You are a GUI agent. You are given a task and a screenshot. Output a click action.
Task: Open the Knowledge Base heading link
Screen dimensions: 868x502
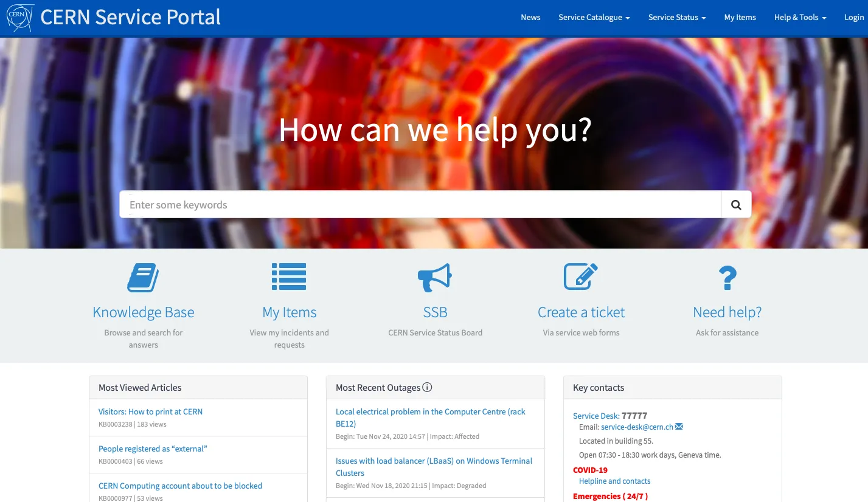pyautogui.click(x=144, y=312)
